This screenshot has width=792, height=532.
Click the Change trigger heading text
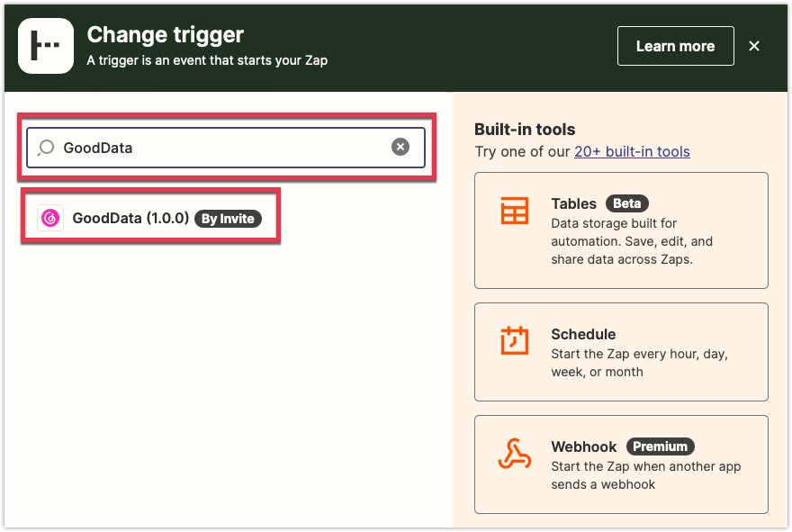pyautogui.click(x=166, y=35)
